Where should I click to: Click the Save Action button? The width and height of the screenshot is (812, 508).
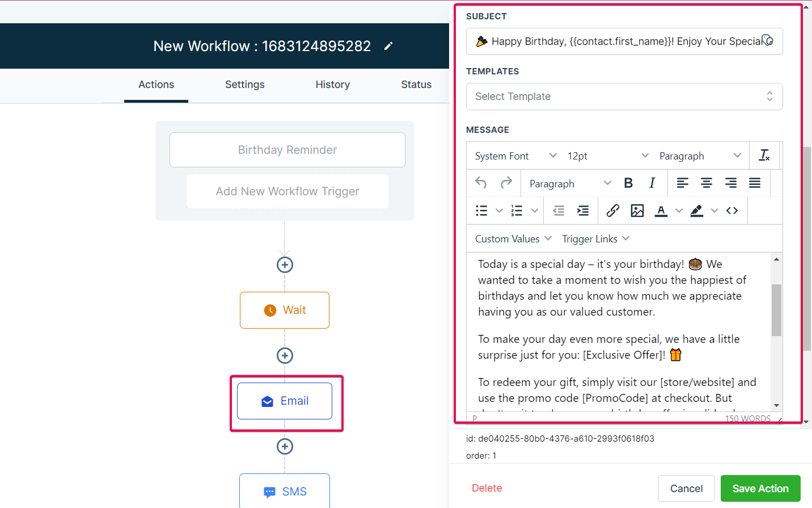click(760, 488)
